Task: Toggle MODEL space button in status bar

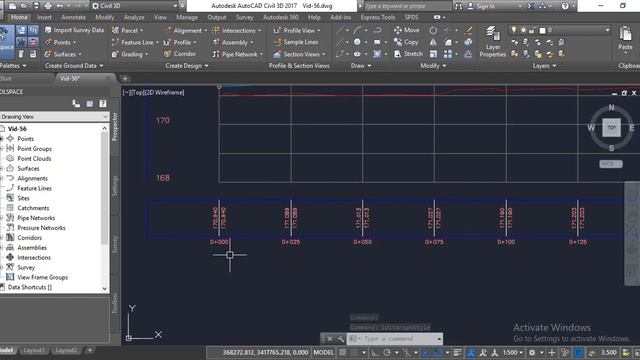Action: tap(323, 352)
